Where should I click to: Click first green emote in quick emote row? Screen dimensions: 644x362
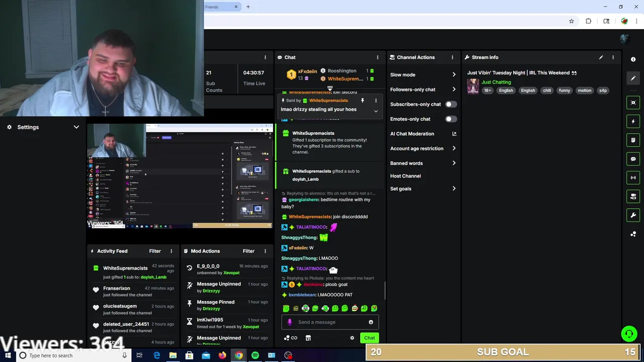(x=286, y=308)
